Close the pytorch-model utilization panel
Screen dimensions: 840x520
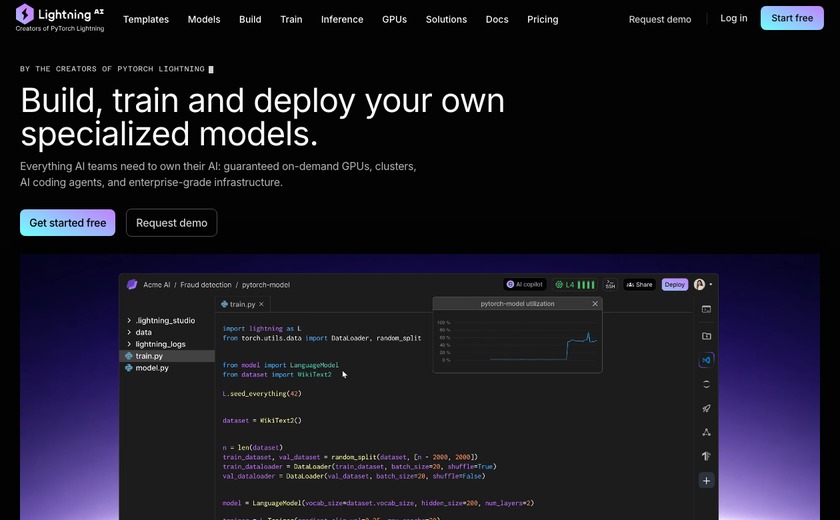point(595,304)
